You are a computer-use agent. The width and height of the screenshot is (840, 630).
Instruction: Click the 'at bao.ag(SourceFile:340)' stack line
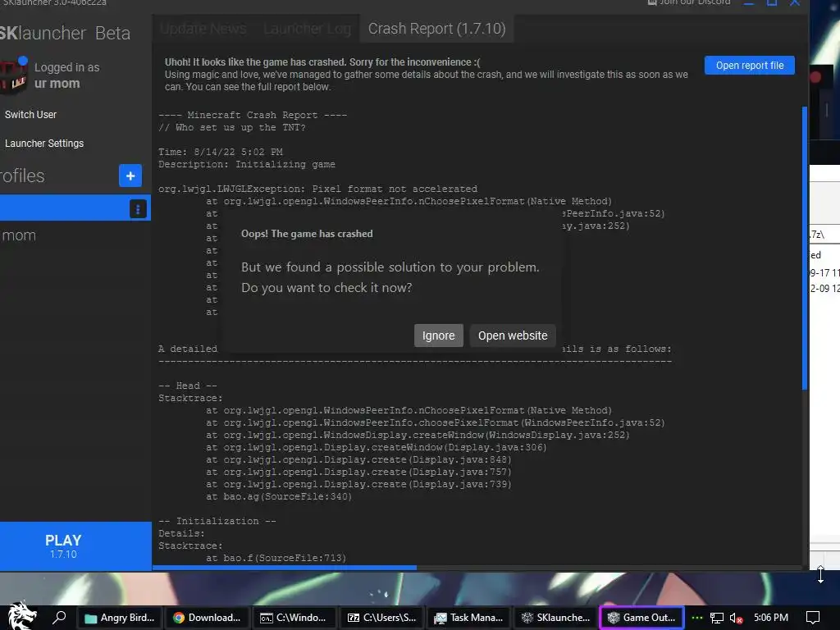coord(279,496)
